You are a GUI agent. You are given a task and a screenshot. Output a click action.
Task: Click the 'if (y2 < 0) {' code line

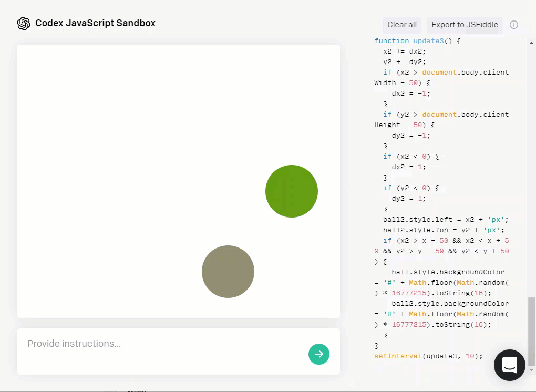pos(411,188)
